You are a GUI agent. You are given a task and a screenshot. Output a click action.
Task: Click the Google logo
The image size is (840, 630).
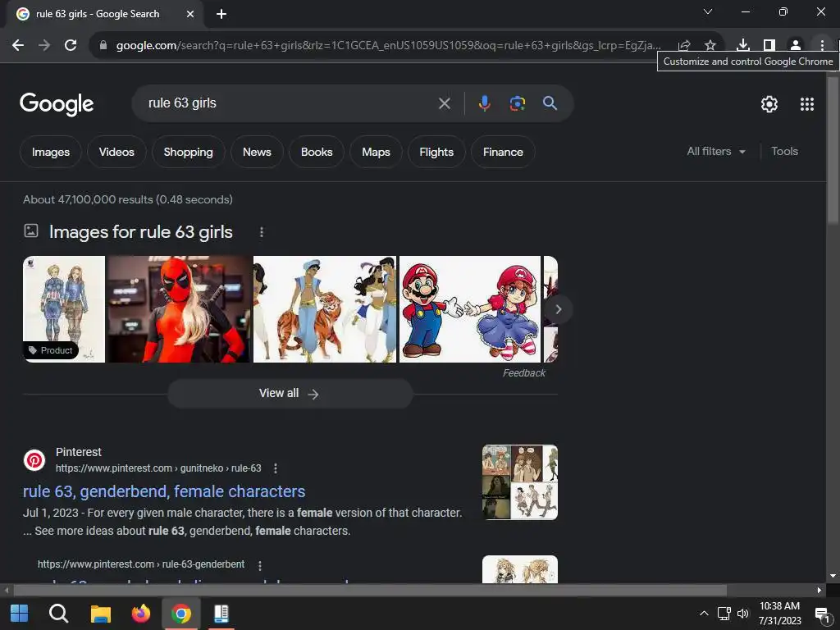[x=57, y=104]
